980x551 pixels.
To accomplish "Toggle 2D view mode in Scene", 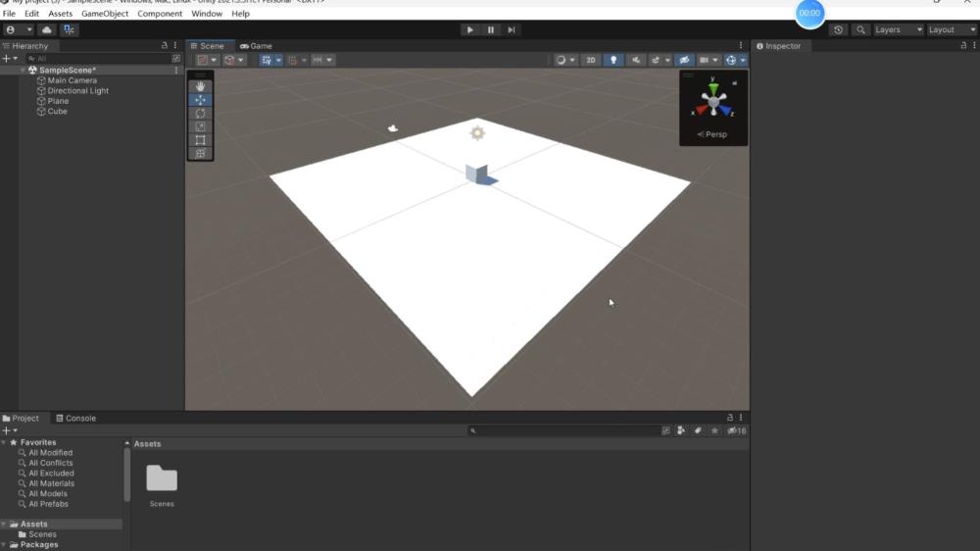I will [x=590, y=60].
